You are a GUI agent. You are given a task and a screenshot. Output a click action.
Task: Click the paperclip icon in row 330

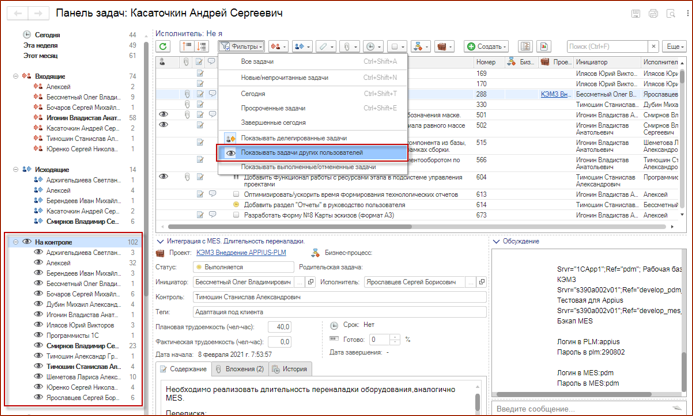click(187, 104)
